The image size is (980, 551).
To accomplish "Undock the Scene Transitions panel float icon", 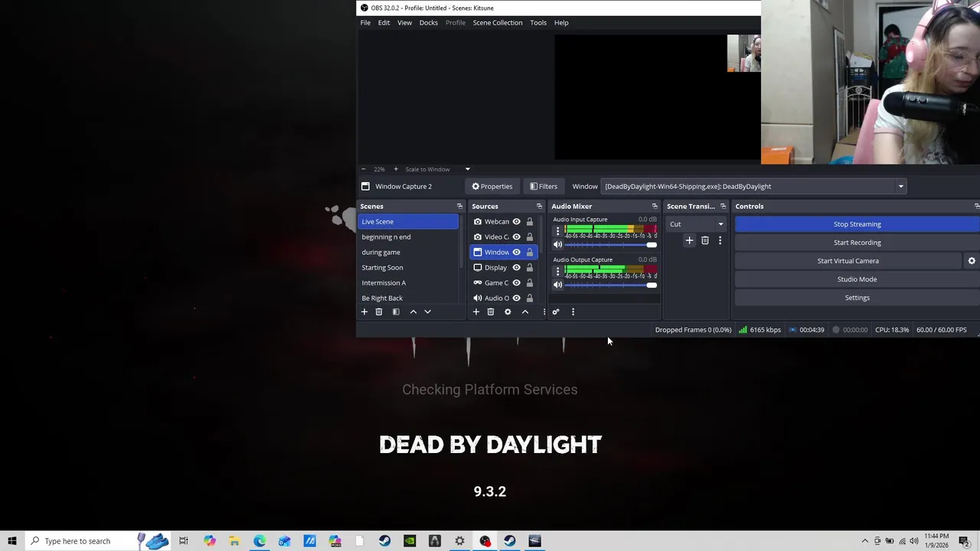I will point(723,206).
